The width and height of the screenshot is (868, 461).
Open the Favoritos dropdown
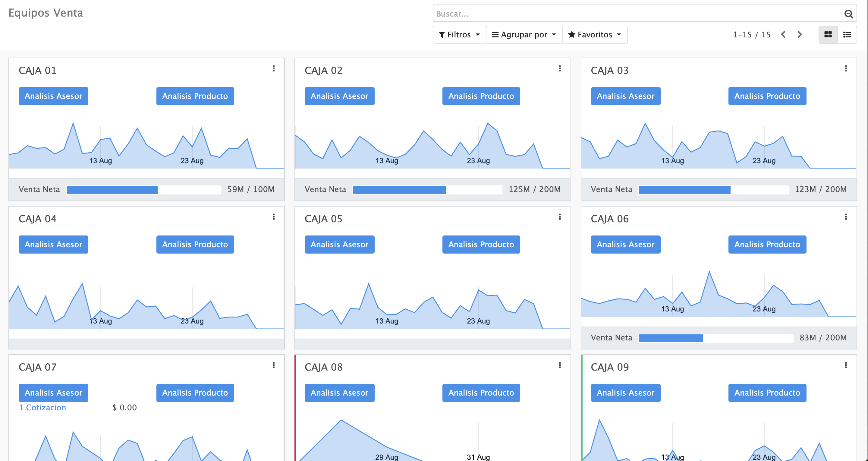595,35
